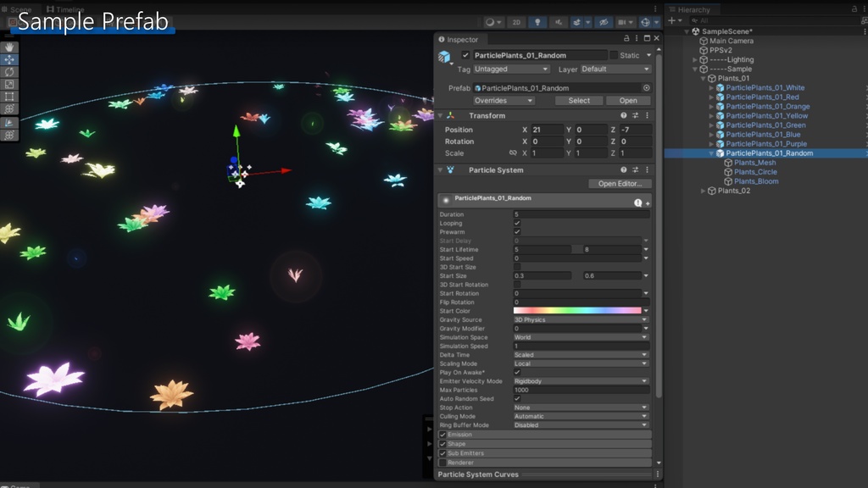Collapse the Transform component foldout
This screenshot has height=488, width=868.
point(441,115)
